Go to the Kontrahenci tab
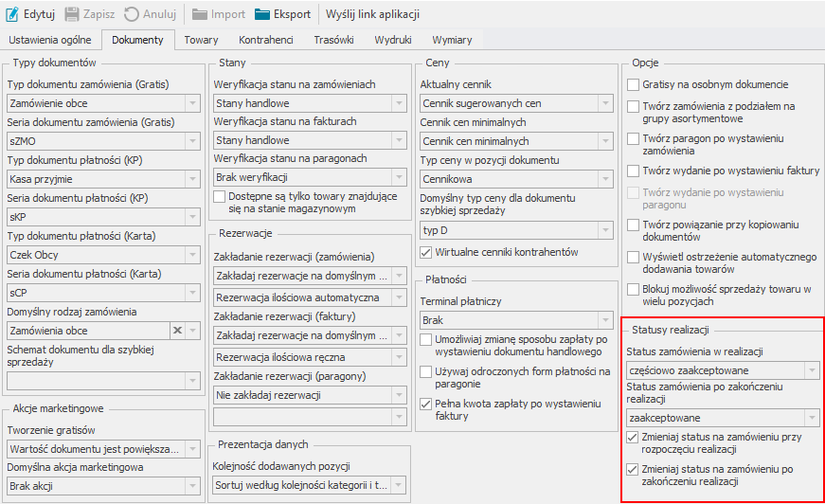The width and height of the screenshot is (825, 504). (266, 40)
